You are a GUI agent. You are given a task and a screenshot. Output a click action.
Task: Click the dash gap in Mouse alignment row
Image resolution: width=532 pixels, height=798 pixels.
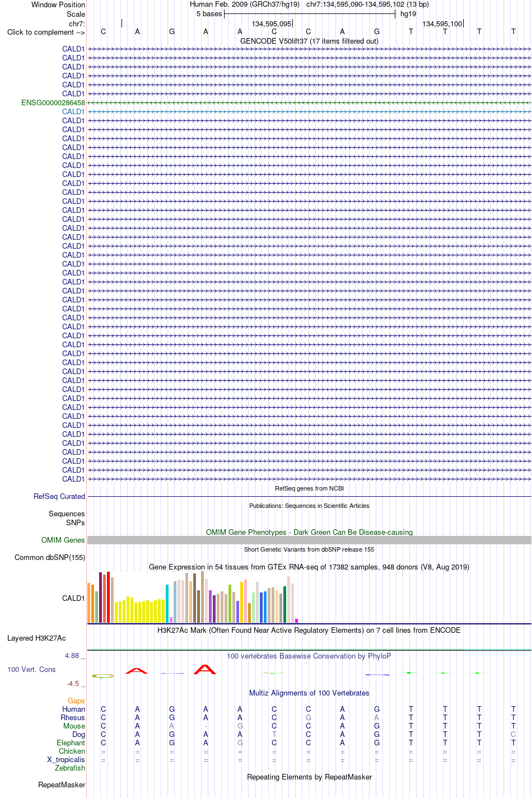(206, 726)
